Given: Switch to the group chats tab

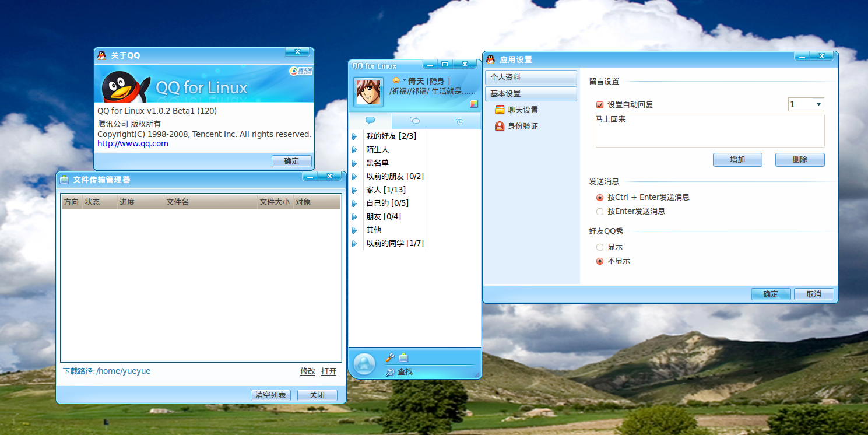Looking at the screenshot, I should pyautogui.click(x=414, y=121).
